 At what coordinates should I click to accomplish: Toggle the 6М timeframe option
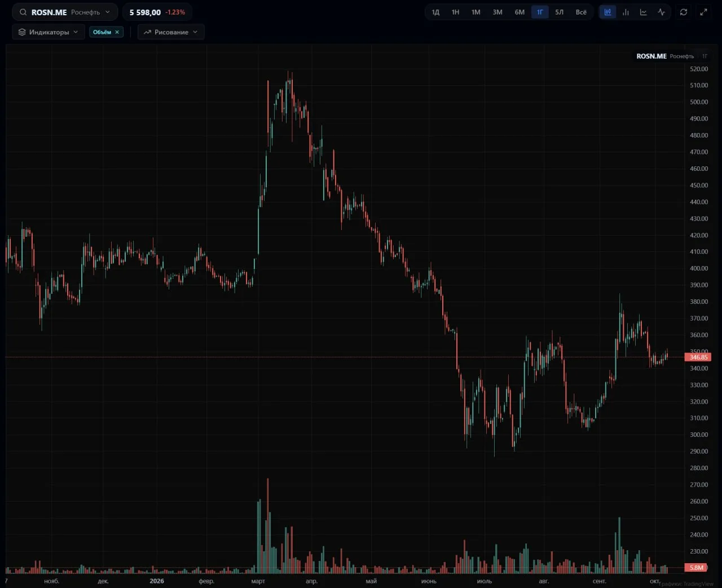click(520, 12)
